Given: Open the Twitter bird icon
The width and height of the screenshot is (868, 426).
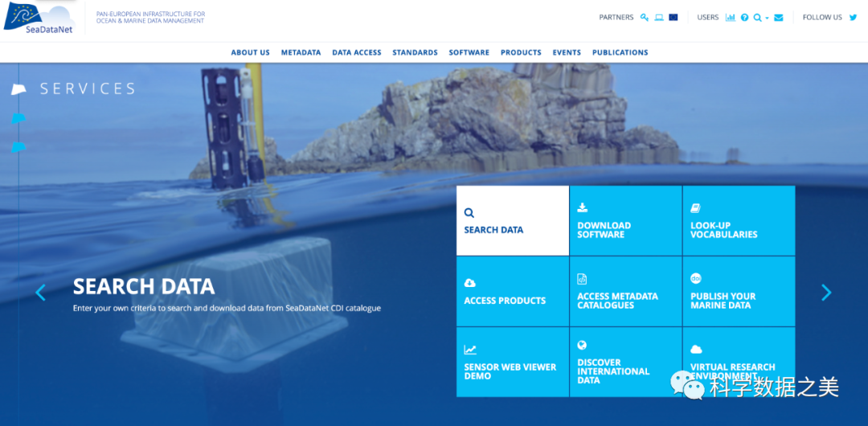Looking at the screenshot, I should point(853,17).
